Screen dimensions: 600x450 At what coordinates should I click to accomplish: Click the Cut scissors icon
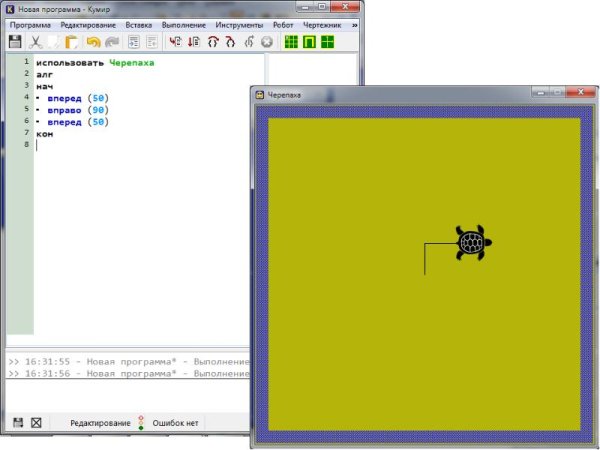(35, 42)
